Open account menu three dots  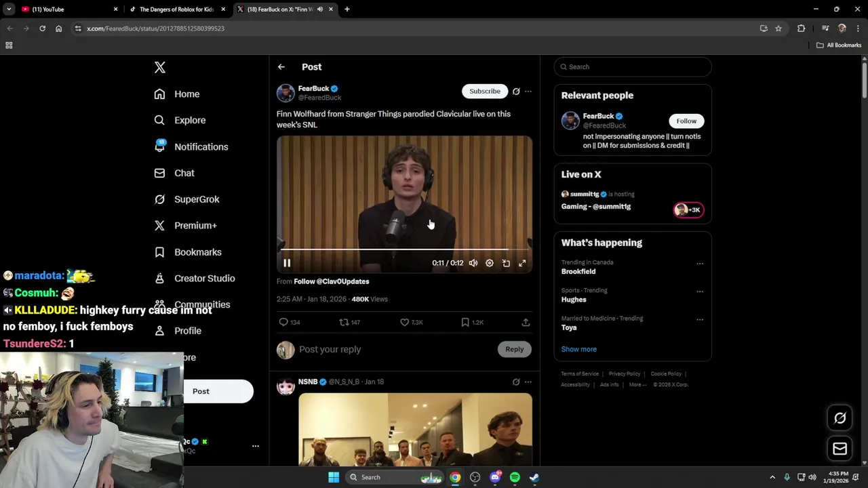tap(256, 446)
